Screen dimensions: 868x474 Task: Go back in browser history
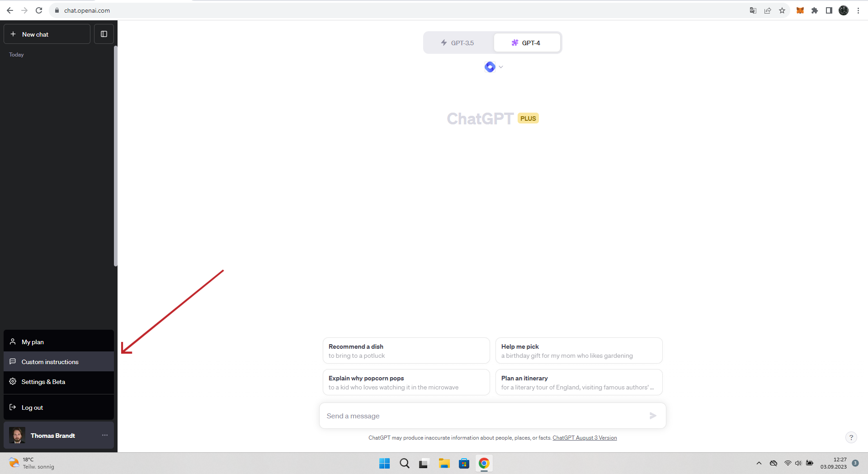10,10
